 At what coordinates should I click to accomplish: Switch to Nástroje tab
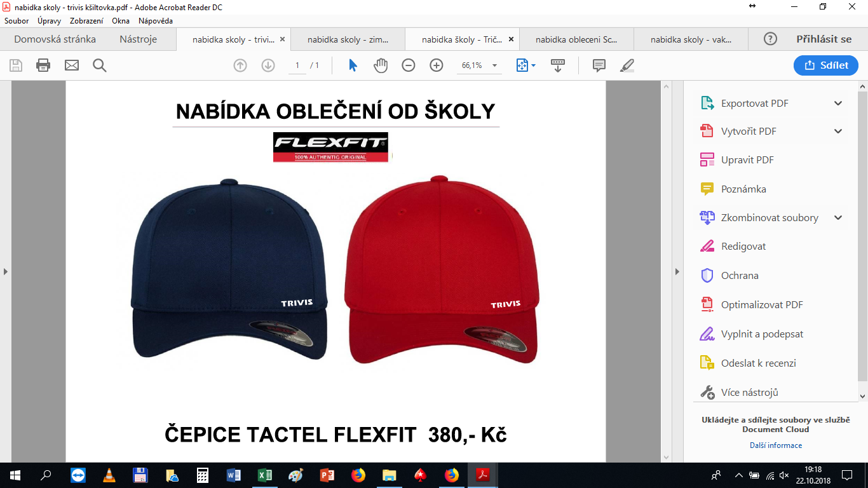pyautogui.click(x=138, y=39)
